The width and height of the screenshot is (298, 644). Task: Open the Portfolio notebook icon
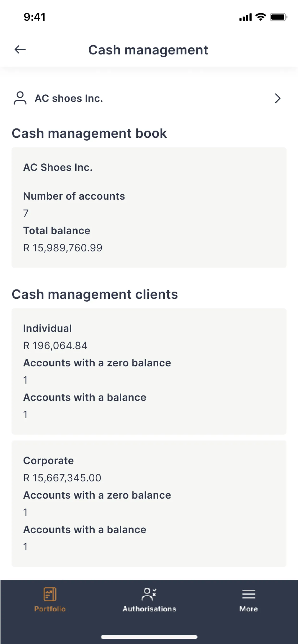tap(50, 594)
